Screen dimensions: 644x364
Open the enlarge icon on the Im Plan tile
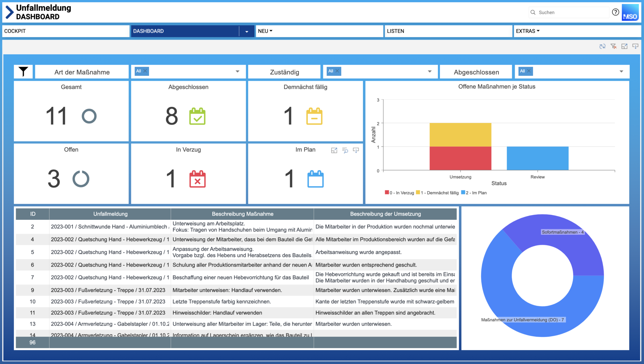pyautogui.click(x=334, y=151)
